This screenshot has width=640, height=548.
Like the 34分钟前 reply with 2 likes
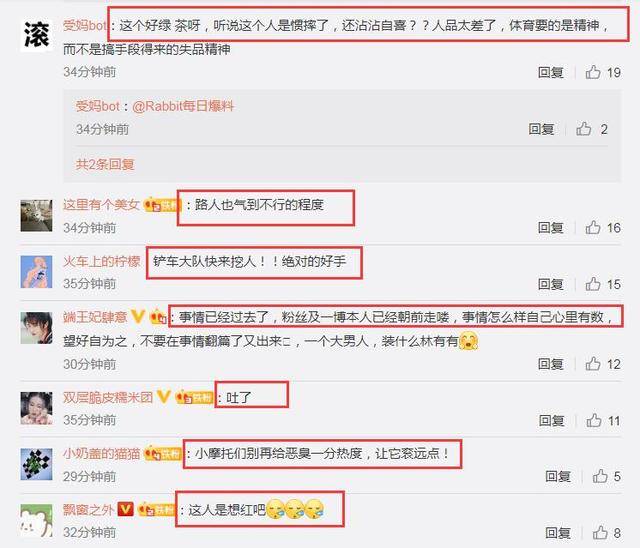click(x=584, y=129)
